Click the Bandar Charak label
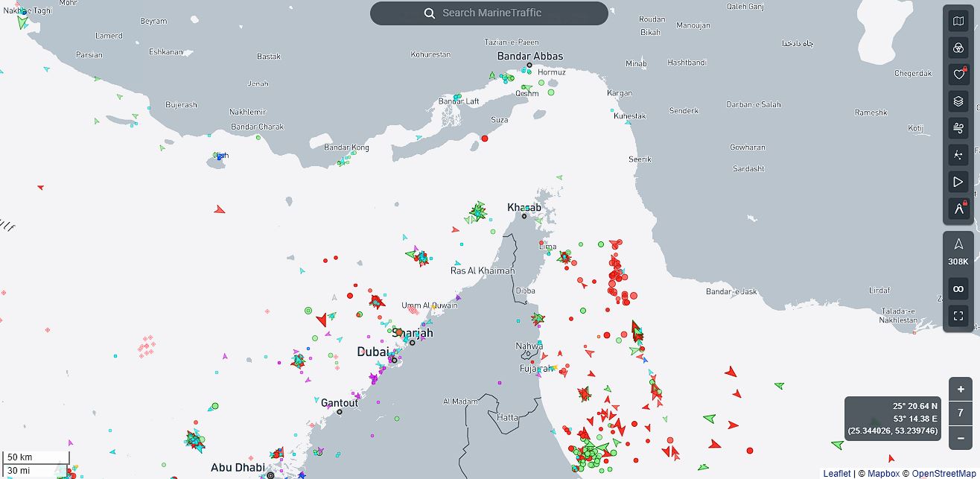The image size is (980, 479). pyautogui.click(x=258, y=127)
